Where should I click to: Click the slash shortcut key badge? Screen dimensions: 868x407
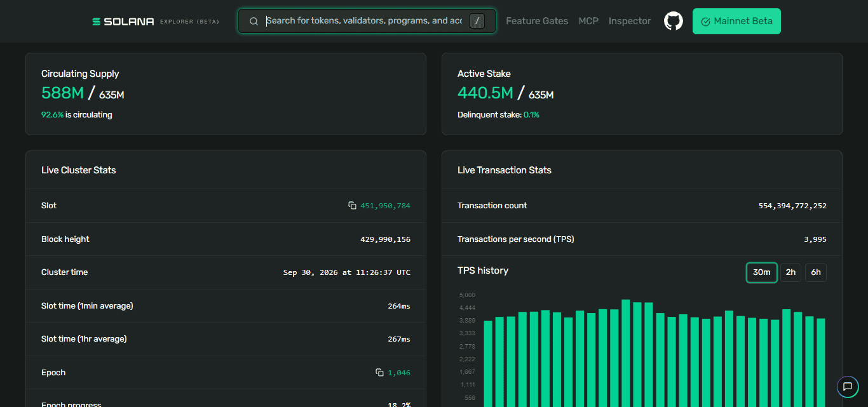(477, 21)
